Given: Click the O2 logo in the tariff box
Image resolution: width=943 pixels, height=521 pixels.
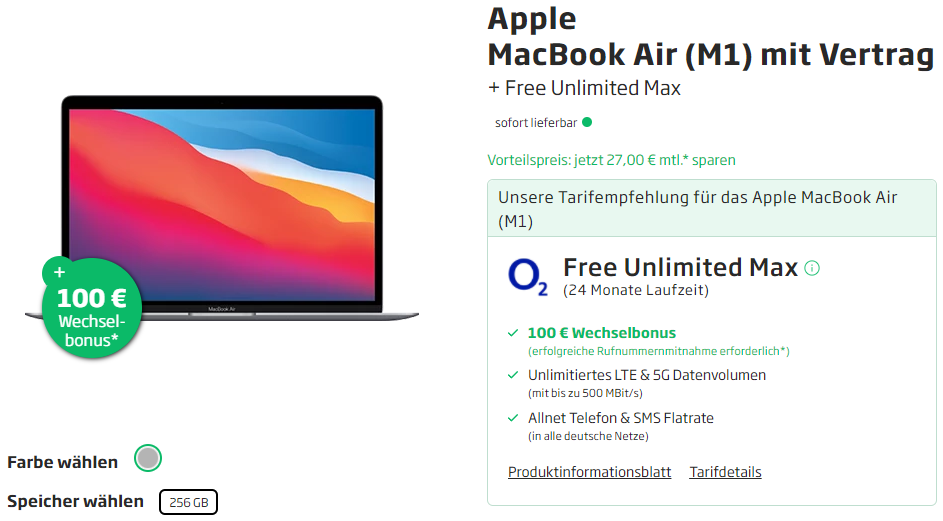Looking at the screenshot, I should point(528,277).
